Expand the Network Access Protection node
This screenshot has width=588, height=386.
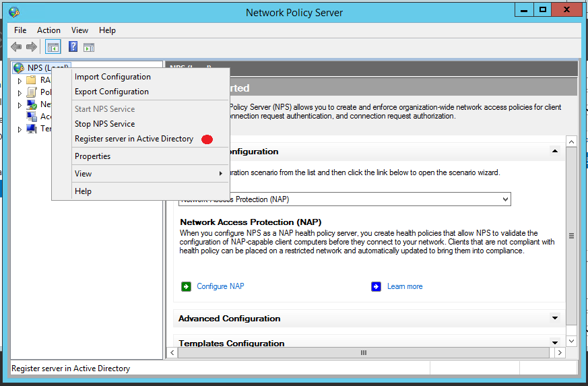click(20, 105)
